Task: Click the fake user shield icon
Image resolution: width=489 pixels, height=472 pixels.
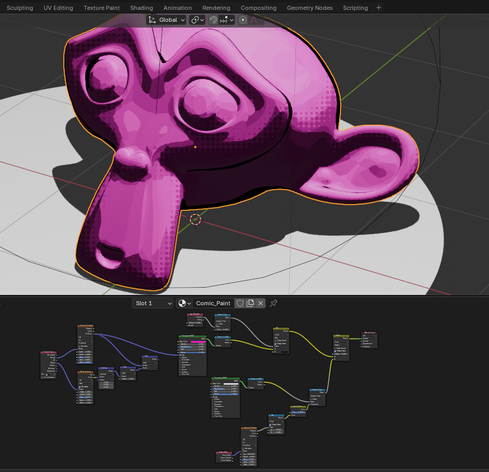Action: (240, 303)
